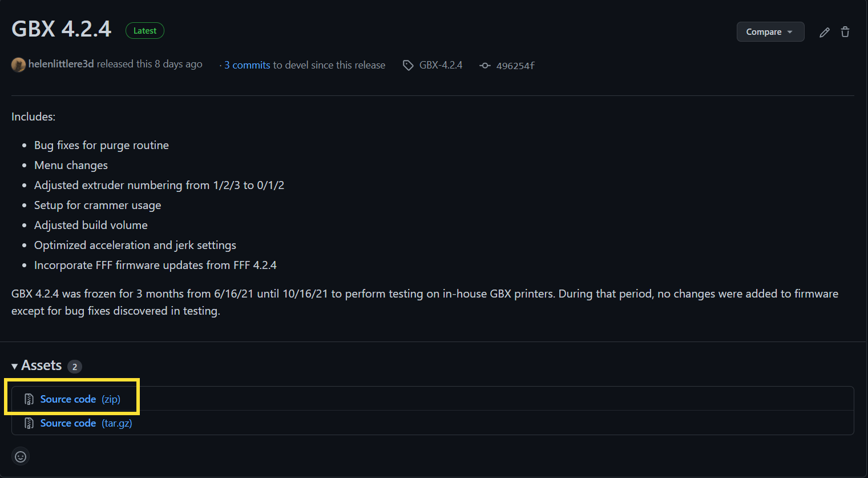
Task: Click 'Adjusted extruder numbering' list item
Action: point(159,185)
